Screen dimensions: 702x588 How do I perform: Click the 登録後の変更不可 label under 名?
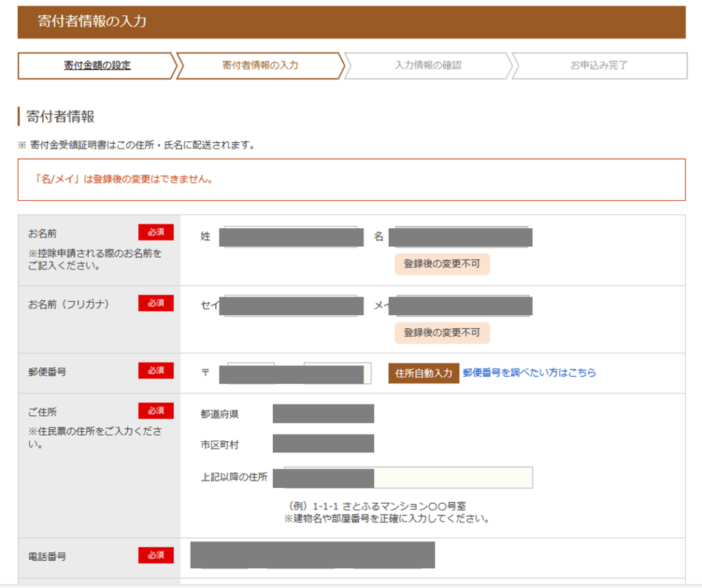tap(442, 263)
